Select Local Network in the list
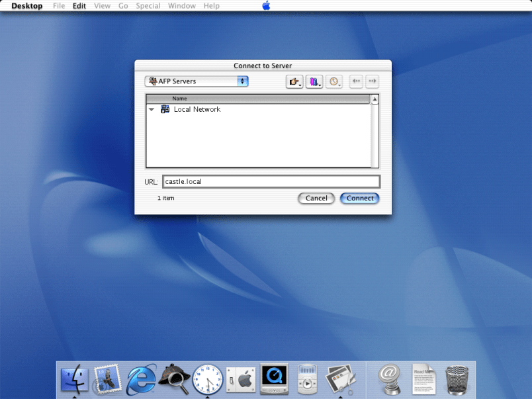Screen dimensions: 532x399 (197, 110)
